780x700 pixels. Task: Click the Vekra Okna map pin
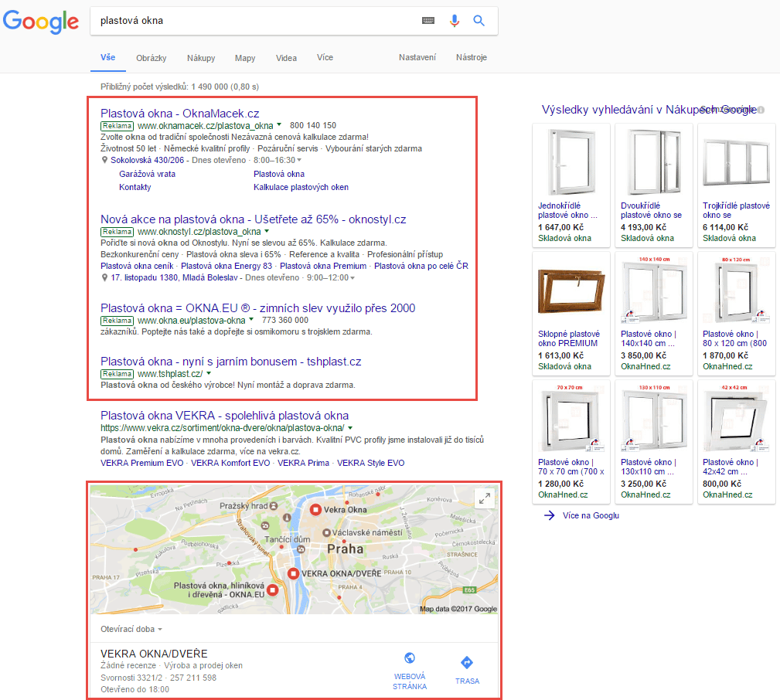[315, 510]
